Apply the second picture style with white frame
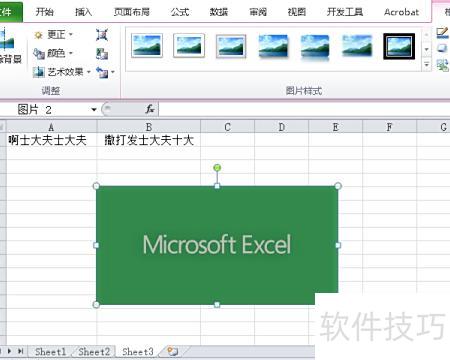Viewport: 450px width, 360px height. [189, 46]
